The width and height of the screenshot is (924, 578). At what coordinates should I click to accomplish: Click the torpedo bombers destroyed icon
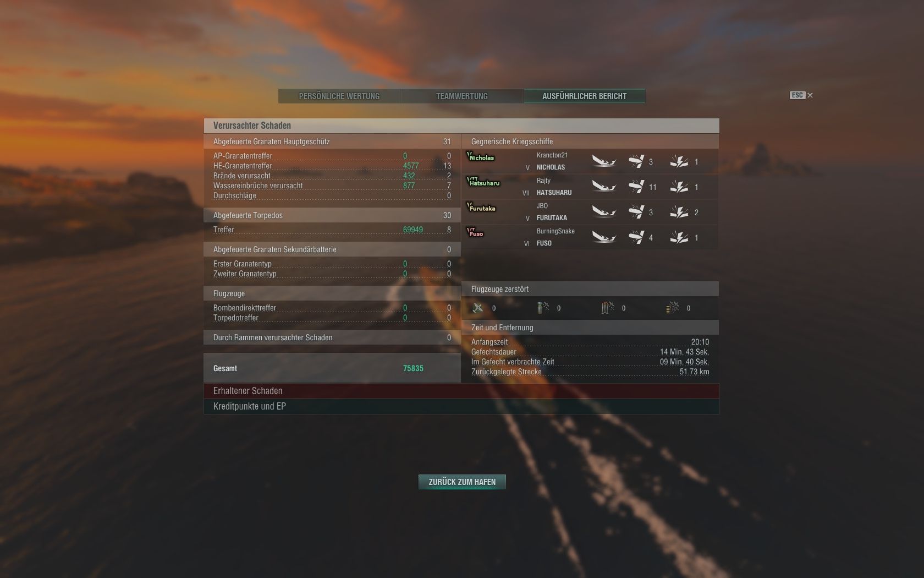click(608, 308)
